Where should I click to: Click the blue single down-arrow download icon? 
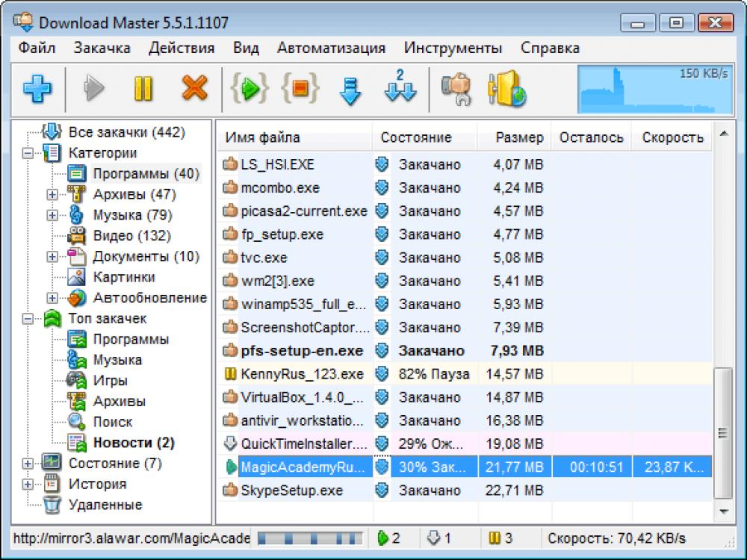coord(349,88)
